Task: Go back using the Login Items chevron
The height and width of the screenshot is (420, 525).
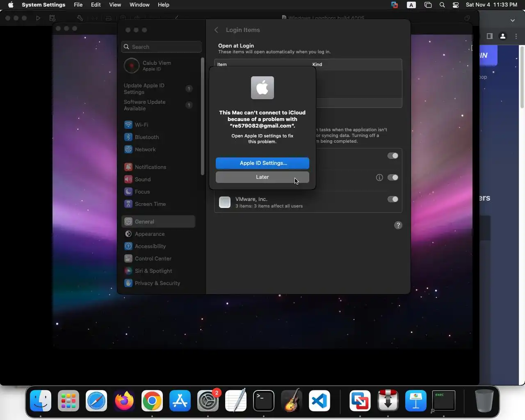Action: (x=216, y=30)
